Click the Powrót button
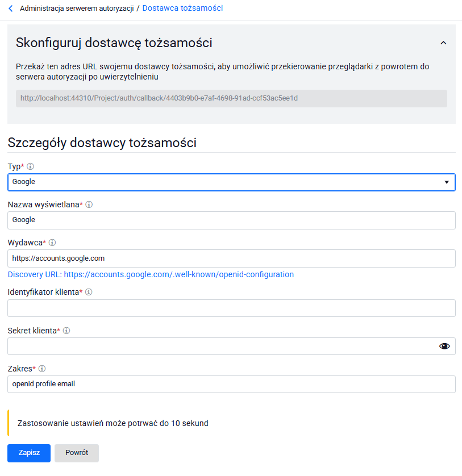 [77, 453]
